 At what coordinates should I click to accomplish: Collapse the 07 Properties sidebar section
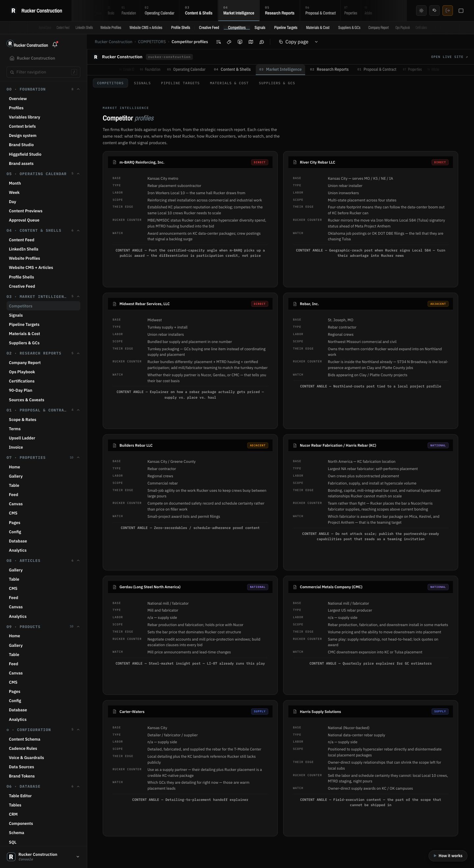tap(78, 458)
